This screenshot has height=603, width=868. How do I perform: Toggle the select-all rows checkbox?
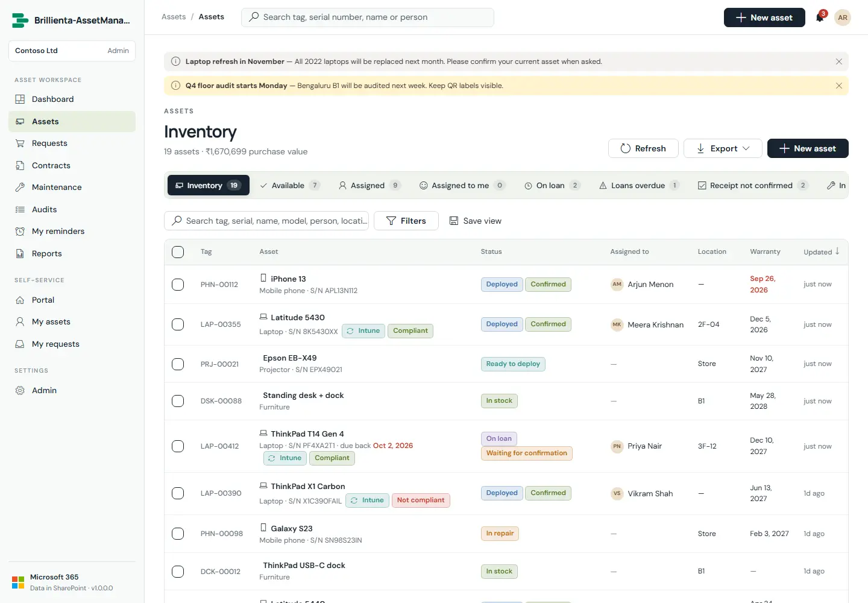click(178, 252)
